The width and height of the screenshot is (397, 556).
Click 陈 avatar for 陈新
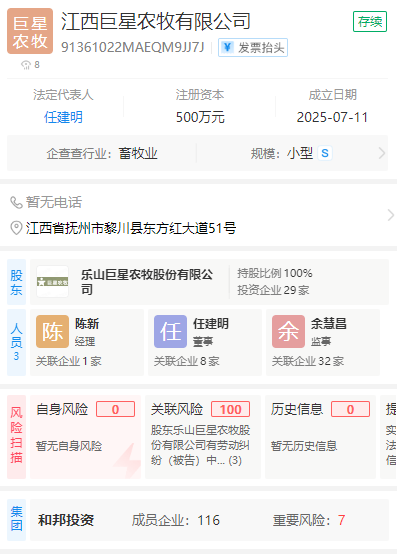(x=52, y=332)
